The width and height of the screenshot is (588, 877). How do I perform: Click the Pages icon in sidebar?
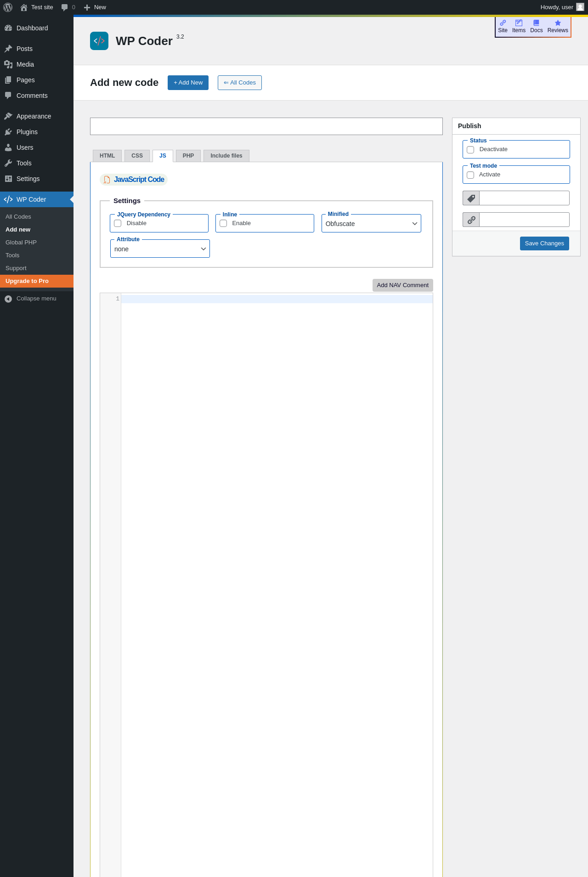click(x=8, y=80)
